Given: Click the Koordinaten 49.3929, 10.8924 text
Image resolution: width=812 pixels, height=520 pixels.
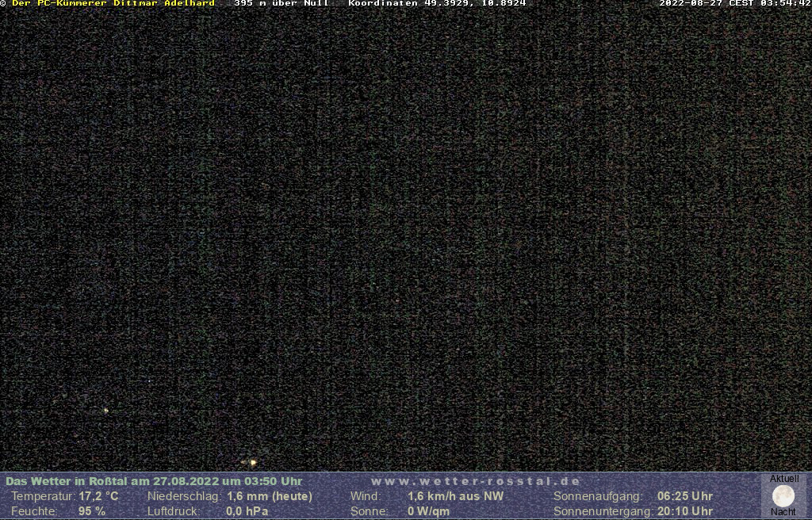Looking at the screenshot, I should (437, 3).
